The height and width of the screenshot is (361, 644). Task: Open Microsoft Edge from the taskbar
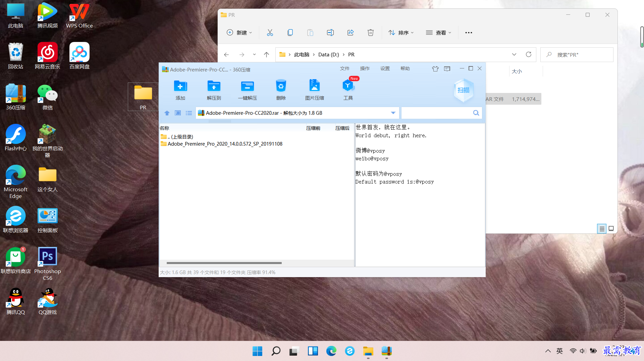[x=331, y=351]
